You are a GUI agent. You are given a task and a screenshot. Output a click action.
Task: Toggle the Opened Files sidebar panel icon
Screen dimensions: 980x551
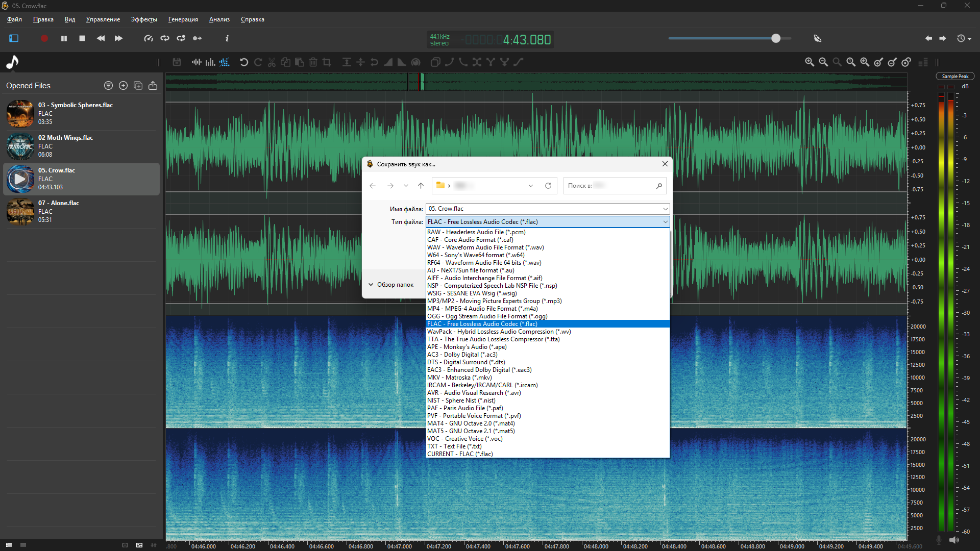click(14, 38)
